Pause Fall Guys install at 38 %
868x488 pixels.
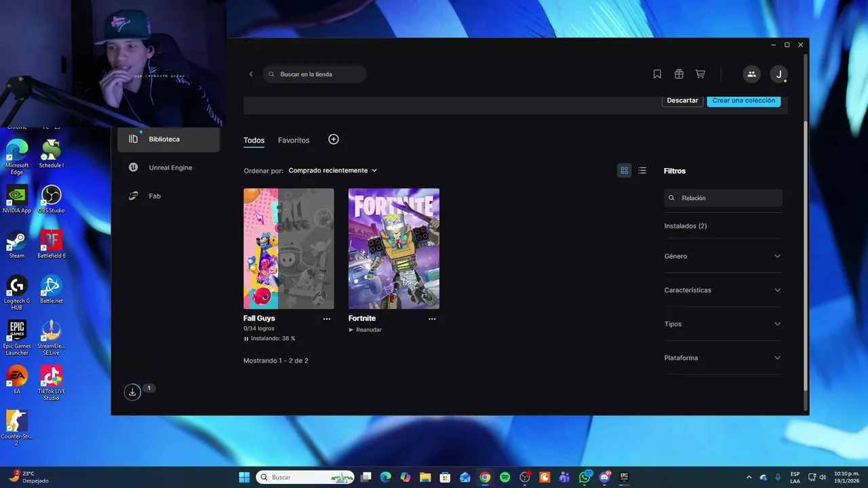[269, 338]
